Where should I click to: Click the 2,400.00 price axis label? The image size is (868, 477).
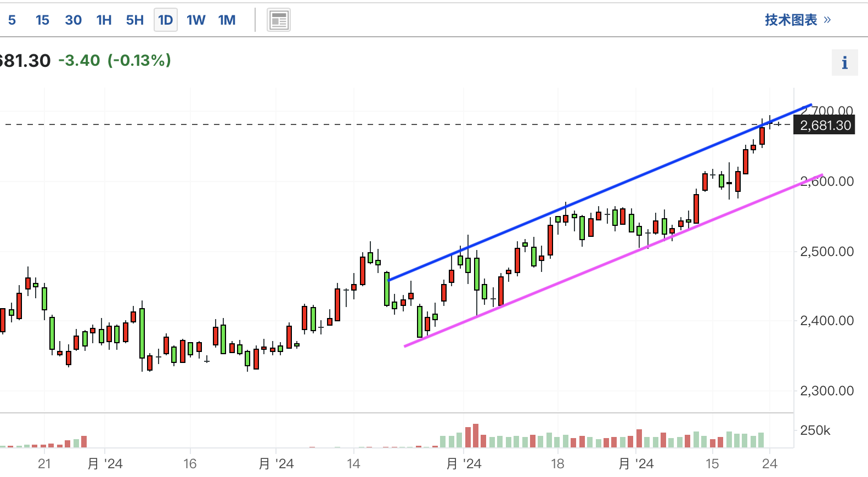coord(827,321)
